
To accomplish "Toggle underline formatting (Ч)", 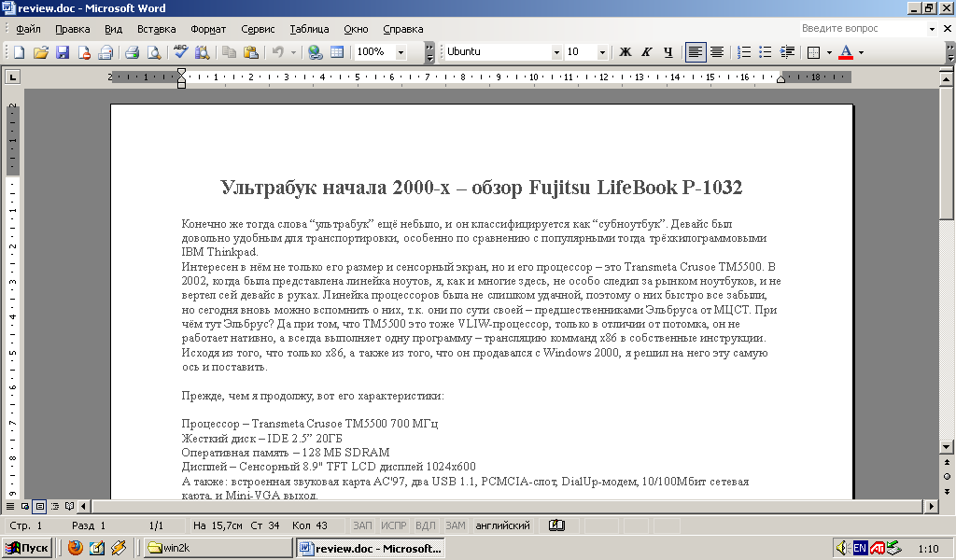I will [668, 51].
